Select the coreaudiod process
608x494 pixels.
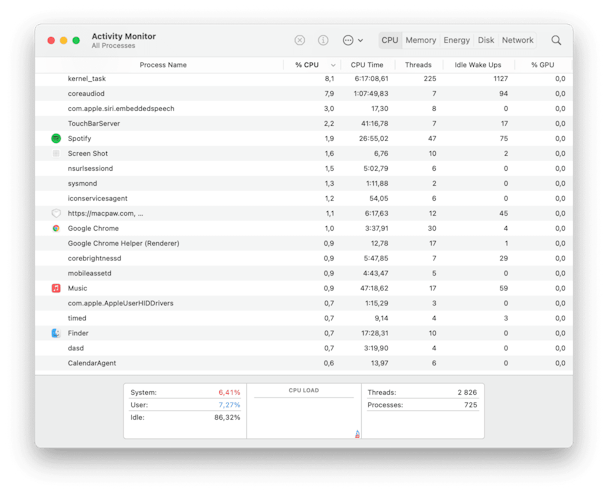304,93
